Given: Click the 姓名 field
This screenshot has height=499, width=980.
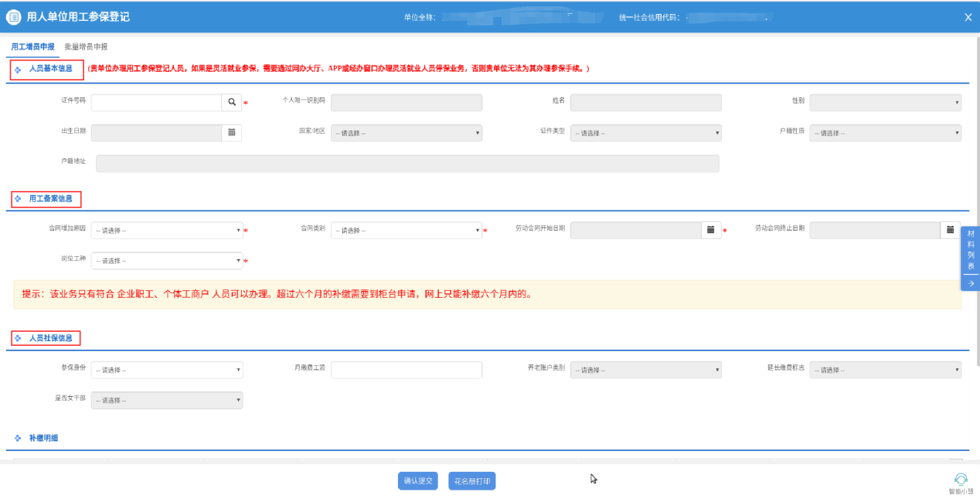Looking at the screenshot, I should [646, 102].
